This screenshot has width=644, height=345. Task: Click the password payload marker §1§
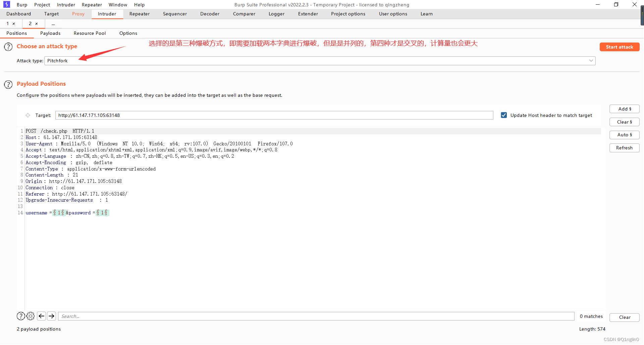(102, 213)
